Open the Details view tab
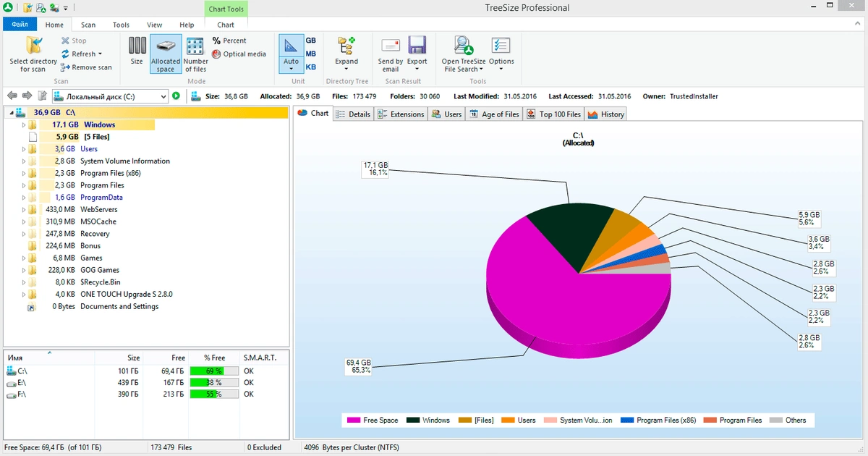 pos(352,114)
